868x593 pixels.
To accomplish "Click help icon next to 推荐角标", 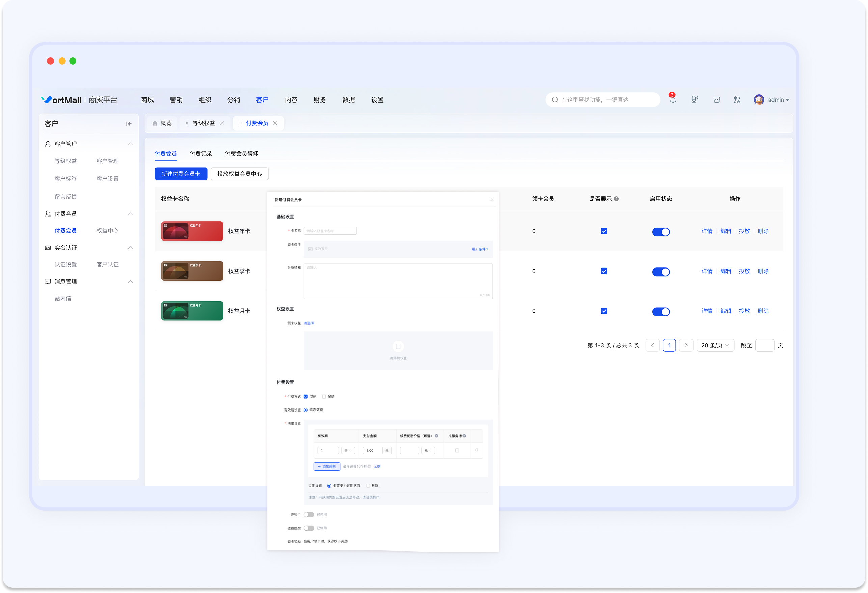I will 464,436.
